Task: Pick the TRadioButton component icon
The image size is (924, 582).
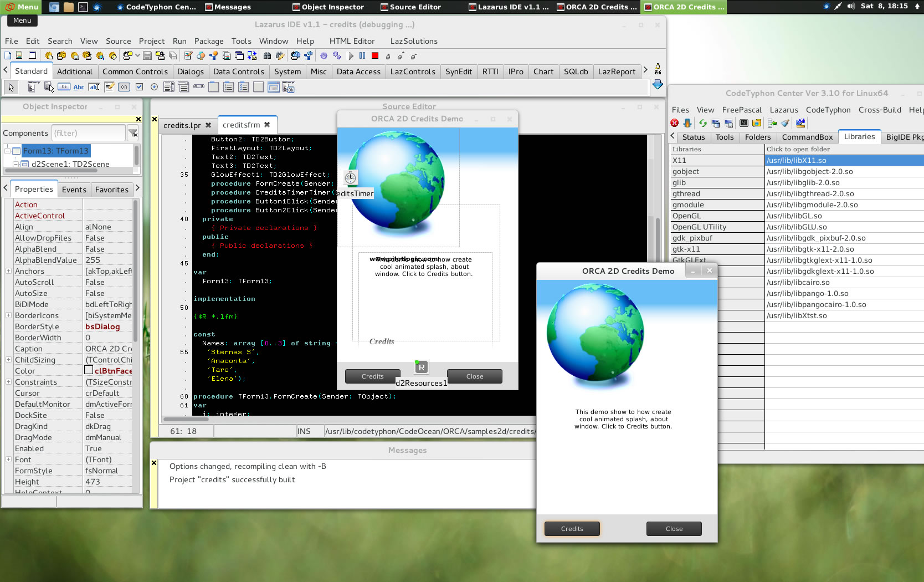Action: pos(154,86)
